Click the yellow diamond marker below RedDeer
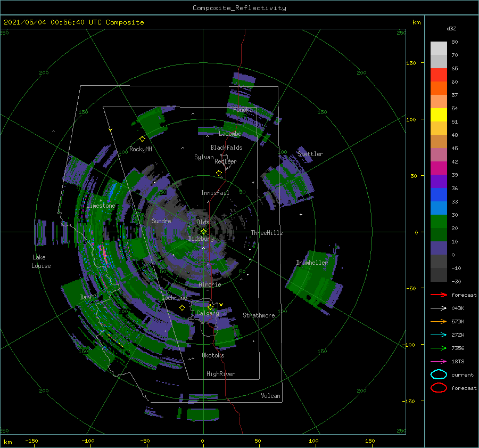479x448 pixels. pos(219,173)
